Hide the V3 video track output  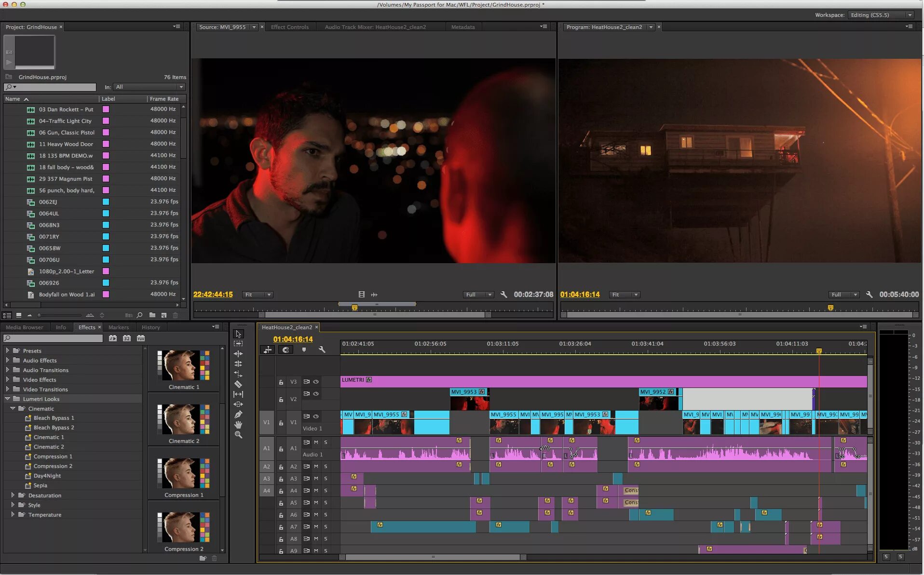pyautogui.click(x=316, y=382)
